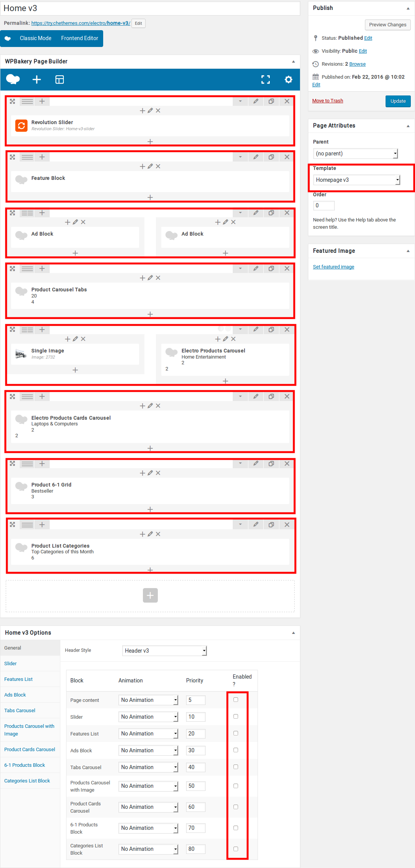Open the templates icon in builder toolbar

pyautogui.click(x=60, y=79)
